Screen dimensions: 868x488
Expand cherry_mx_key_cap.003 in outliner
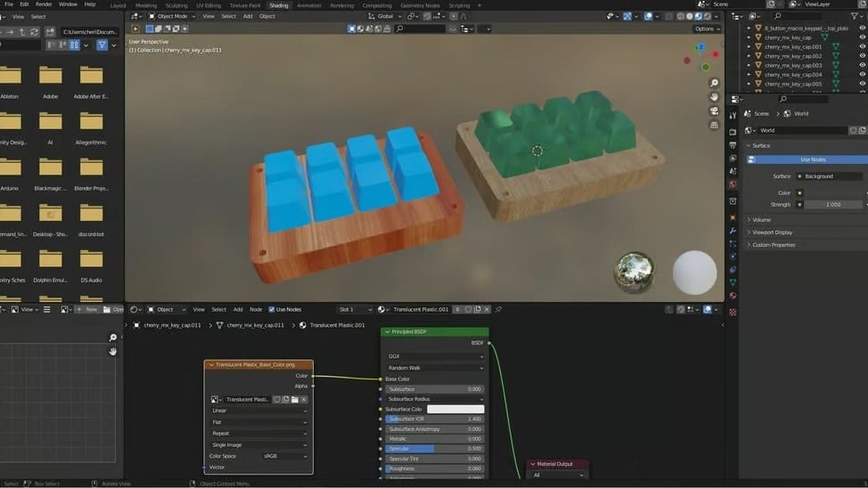pos(749,65)
